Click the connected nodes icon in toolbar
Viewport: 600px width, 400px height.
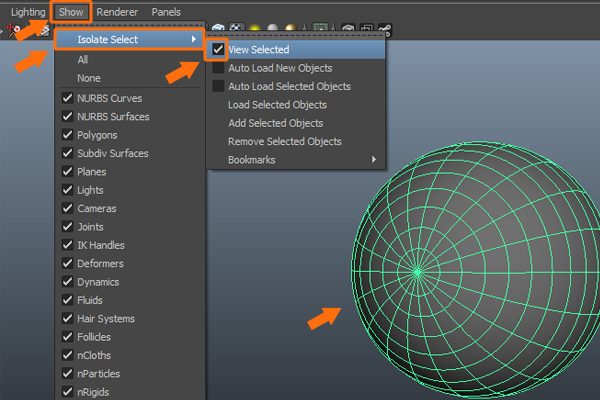[385, 29]
